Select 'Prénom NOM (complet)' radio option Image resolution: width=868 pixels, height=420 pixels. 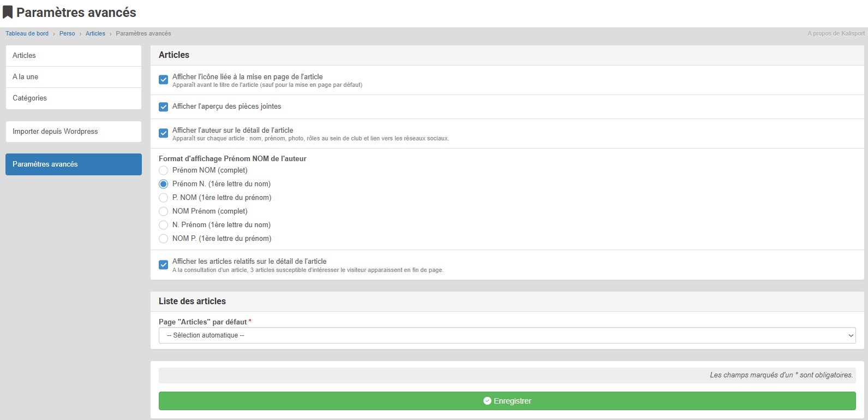tap(163, 170)
